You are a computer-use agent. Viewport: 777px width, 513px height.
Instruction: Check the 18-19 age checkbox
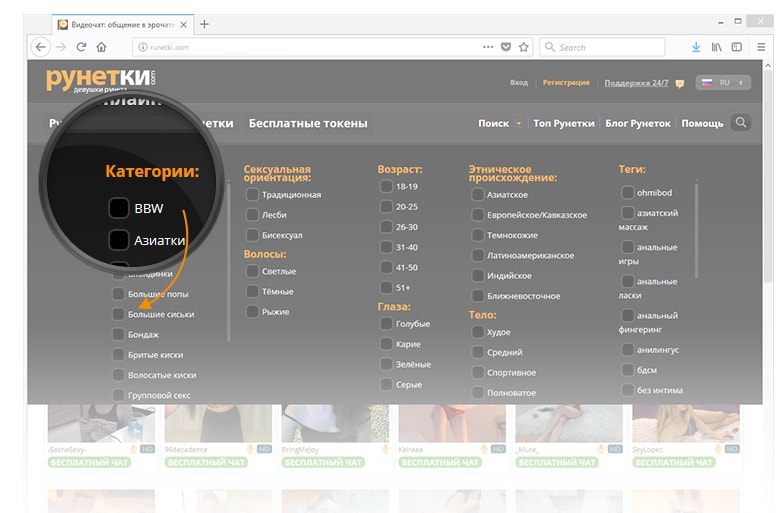coord(386,186)
